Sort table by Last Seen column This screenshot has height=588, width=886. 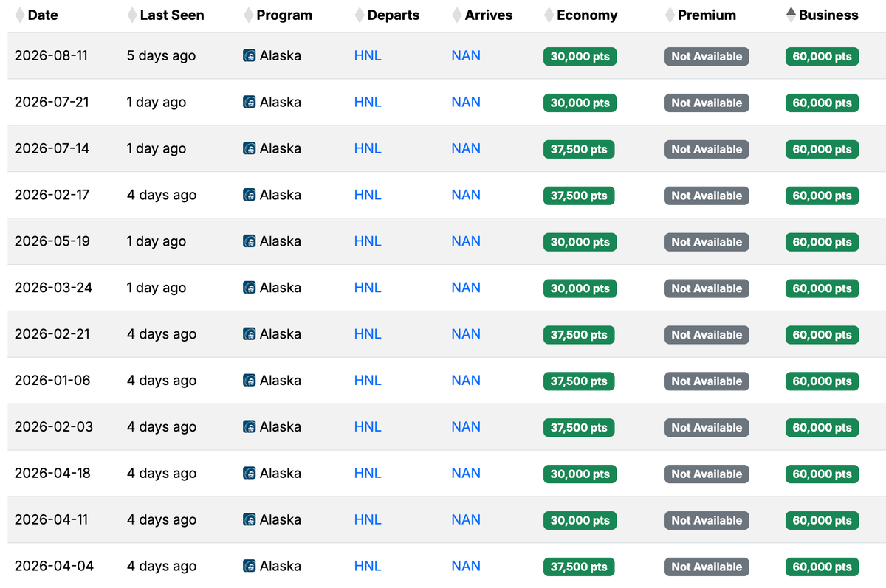(x=165, y=15)
